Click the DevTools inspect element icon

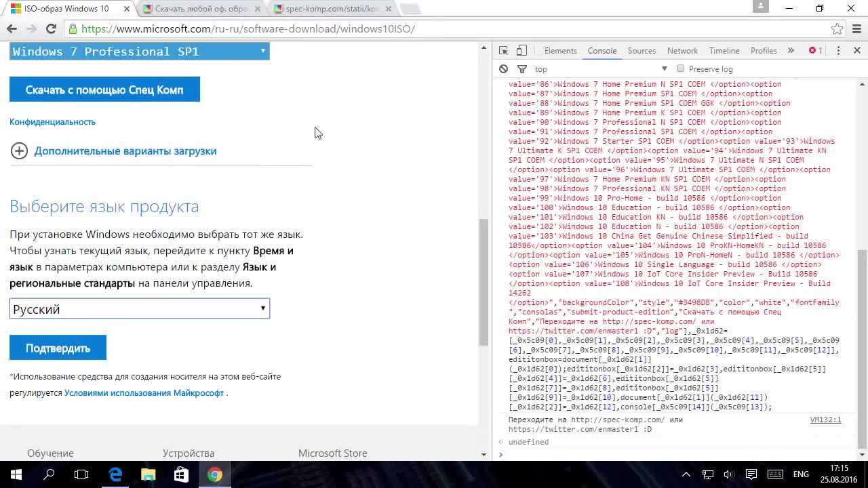tap(503, 51)
